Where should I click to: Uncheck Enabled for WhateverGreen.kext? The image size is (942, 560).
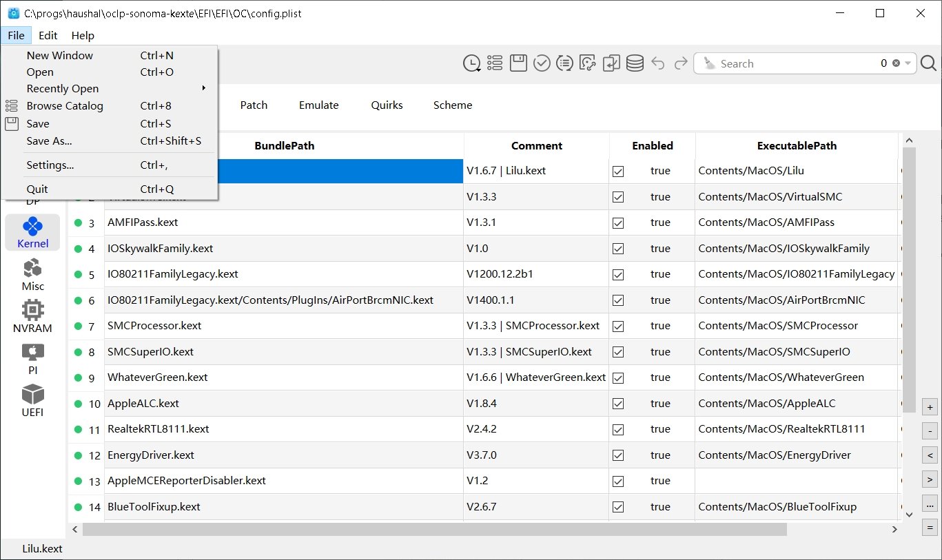[618, 377]
